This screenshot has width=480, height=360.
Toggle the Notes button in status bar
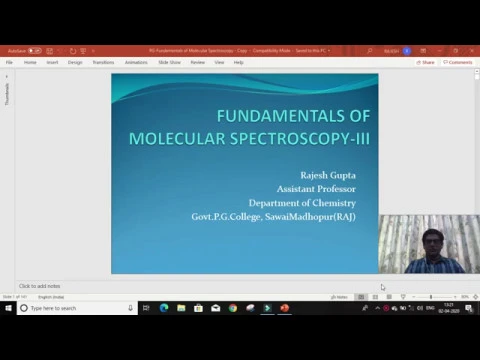click(339, 297)
